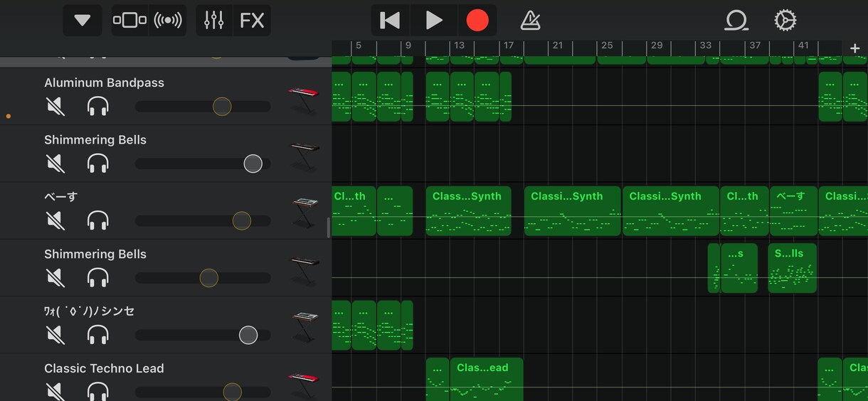Open Aluminum Bandpass keyboard instrument icon

pos(304,100)
